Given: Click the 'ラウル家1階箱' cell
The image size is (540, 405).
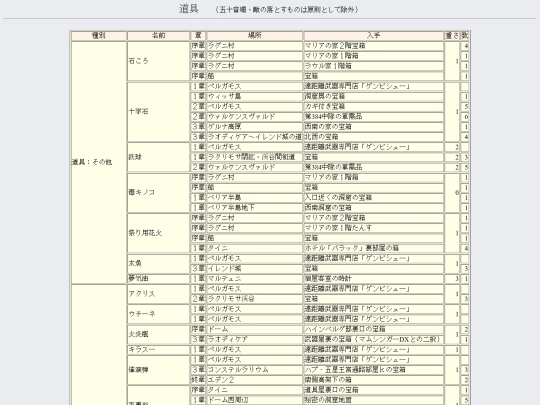Looking at the screenshot, I should click(x=374, y=66).
